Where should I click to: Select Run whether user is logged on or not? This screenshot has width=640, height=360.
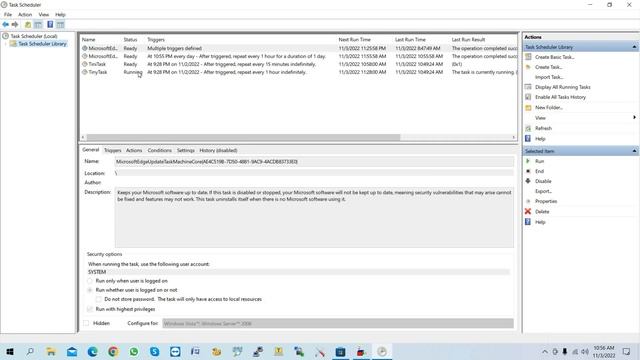pos(90,290)
